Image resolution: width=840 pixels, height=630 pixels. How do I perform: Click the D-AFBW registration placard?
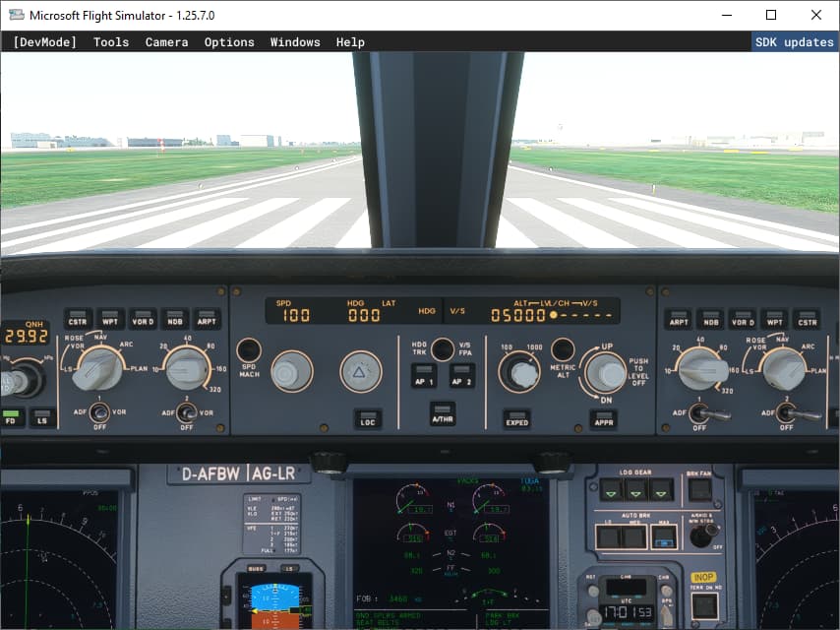239,473
